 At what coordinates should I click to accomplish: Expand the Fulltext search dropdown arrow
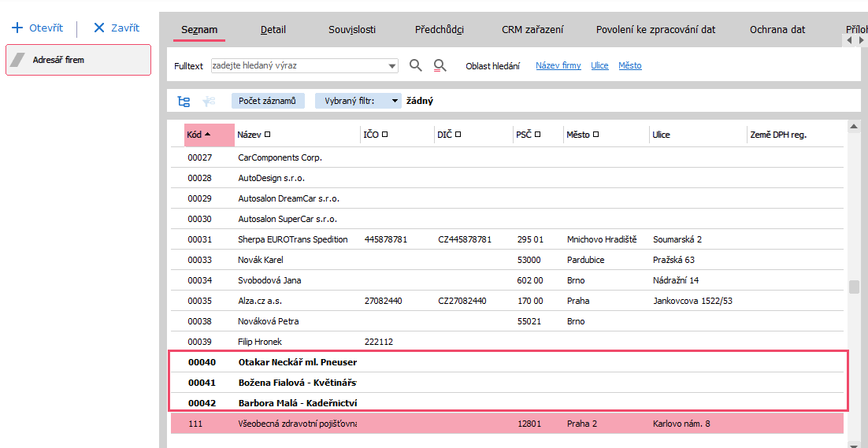(x=392, y=66)
